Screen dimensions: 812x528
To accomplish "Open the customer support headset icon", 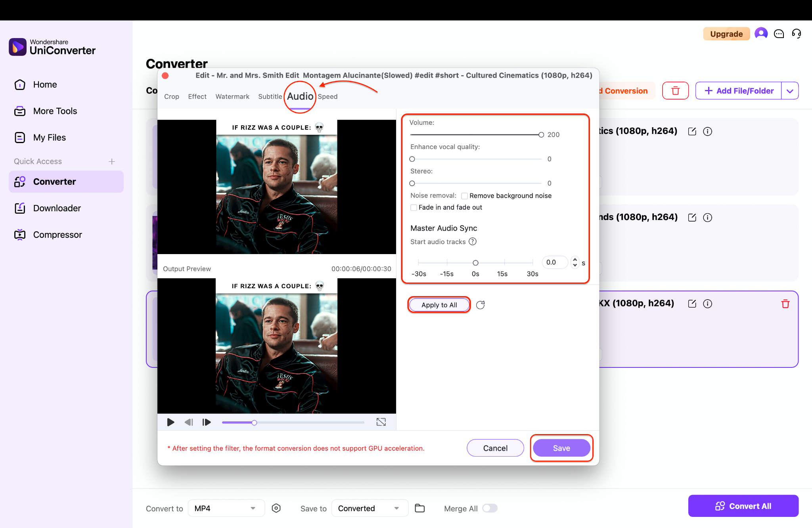I will coord(797,34).
